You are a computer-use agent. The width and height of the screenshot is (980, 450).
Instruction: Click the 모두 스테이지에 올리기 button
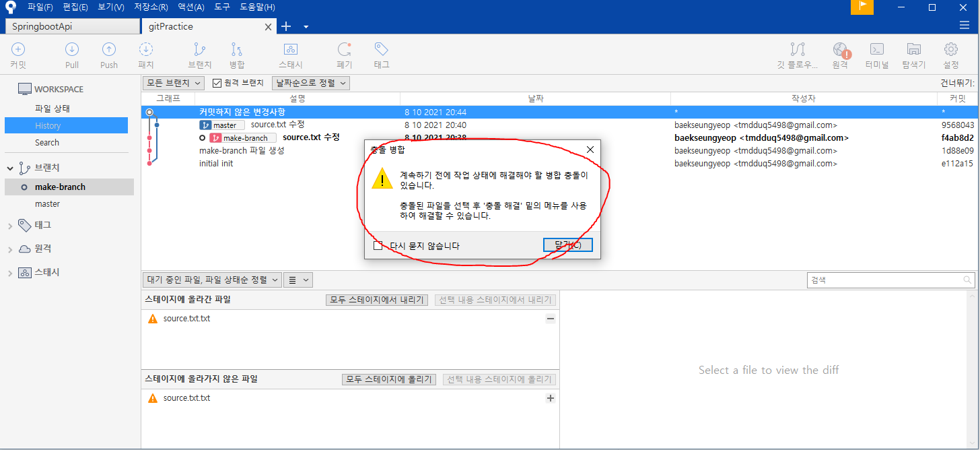(x=389, y=379)
